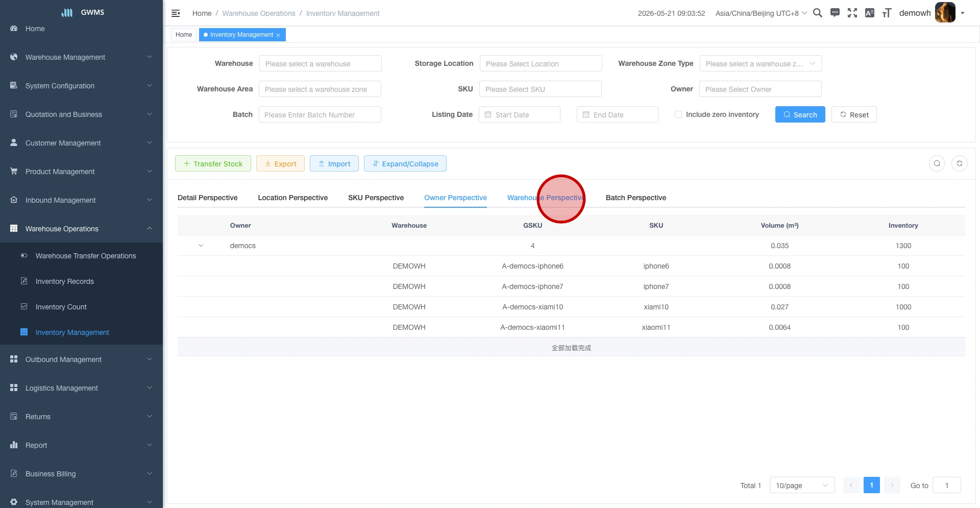Open Returns menu in sidebar
980x508 pixels.
coord(81,417)
